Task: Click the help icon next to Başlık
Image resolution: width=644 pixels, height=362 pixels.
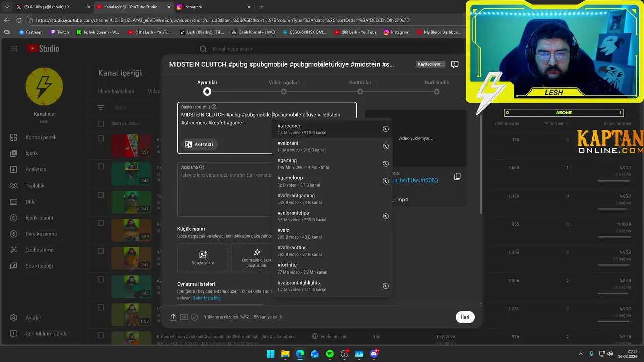Action: pyautogui.click(x=214, y=107)
